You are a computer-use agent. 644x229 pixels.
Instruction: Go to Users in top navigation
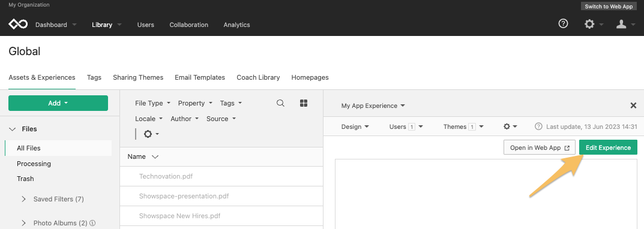pos(145,25)
